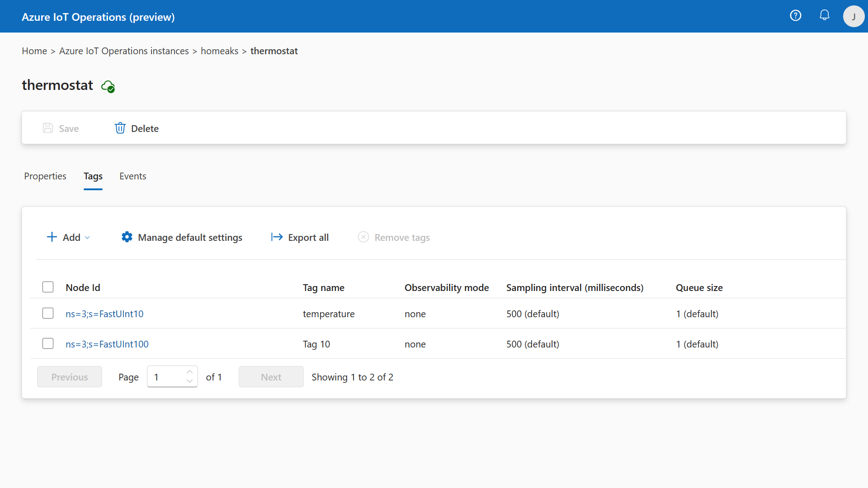Click the Save button label
868x488 pixels.
69,129
